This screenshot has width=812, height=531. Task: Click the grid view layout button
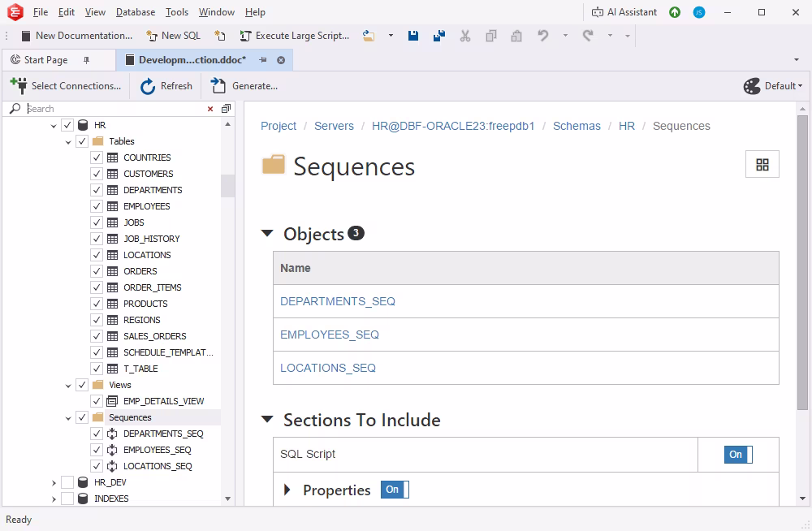coord(762,165)
